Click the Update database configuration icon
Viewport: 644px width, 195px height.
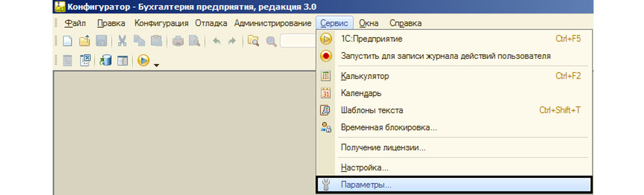[x=105, y=61]
